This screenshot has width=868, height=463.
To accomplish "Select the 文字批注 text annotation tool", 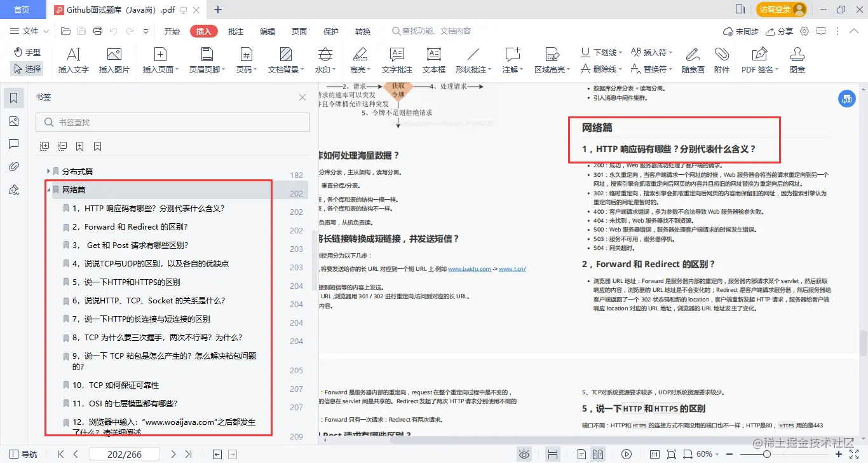I will [396, 60].
